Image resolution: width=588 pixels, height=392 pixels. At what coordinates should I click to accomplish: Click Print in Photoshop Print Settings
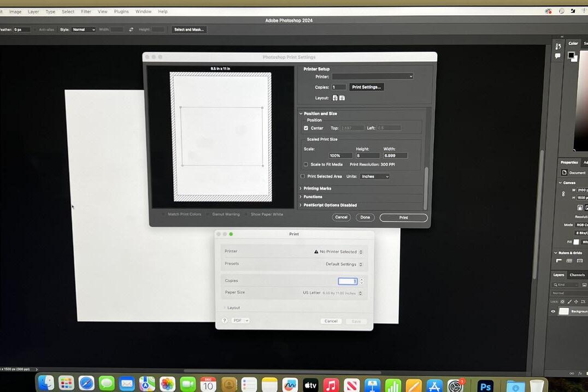[403, 217]
